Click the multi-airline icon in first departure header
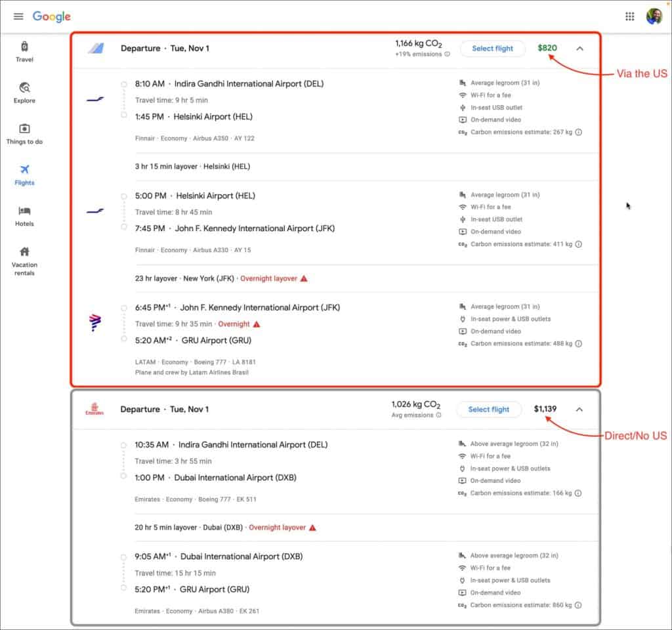The height and width of the screenshot is (630, 672). [x=96, y=48]
